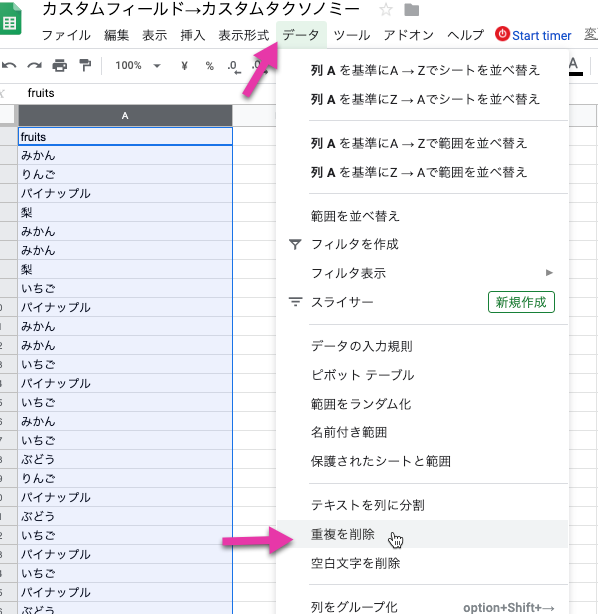The height and width of the screenshot is (614, 598).
Task: Choose 空白文字を削除 menu item
Action: (422, 563)
